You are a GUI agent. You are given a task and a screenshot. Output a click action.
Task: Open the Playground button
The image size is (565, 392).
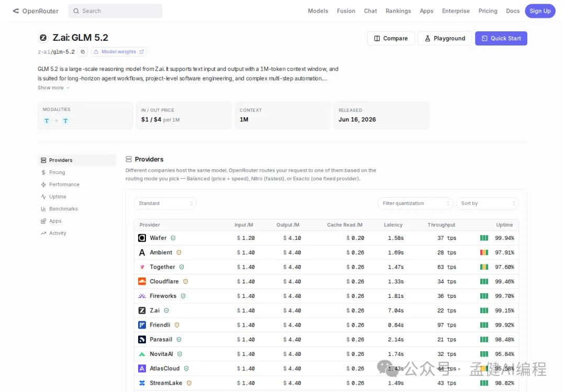point(445,39)
